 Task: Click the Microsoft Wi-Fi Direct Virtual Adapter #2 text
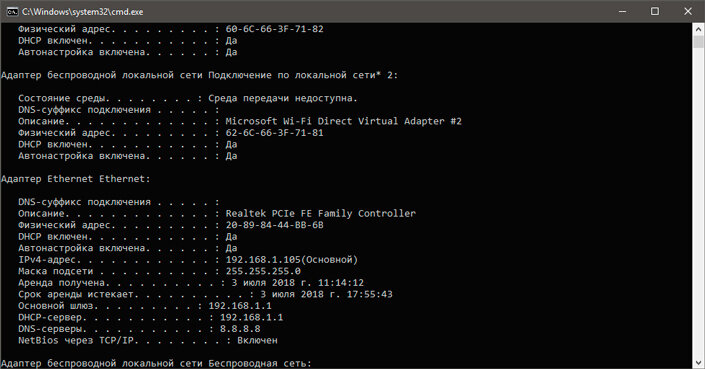click(344, 121)
